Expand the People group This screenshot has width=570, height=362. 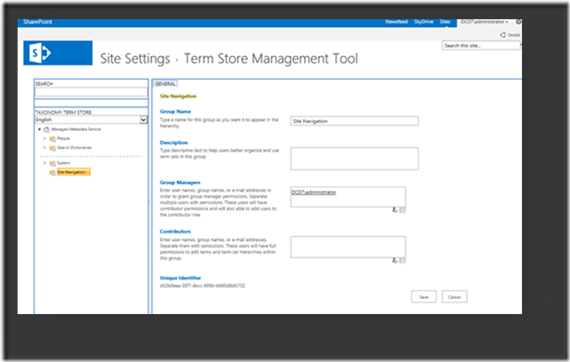(45, 138)
